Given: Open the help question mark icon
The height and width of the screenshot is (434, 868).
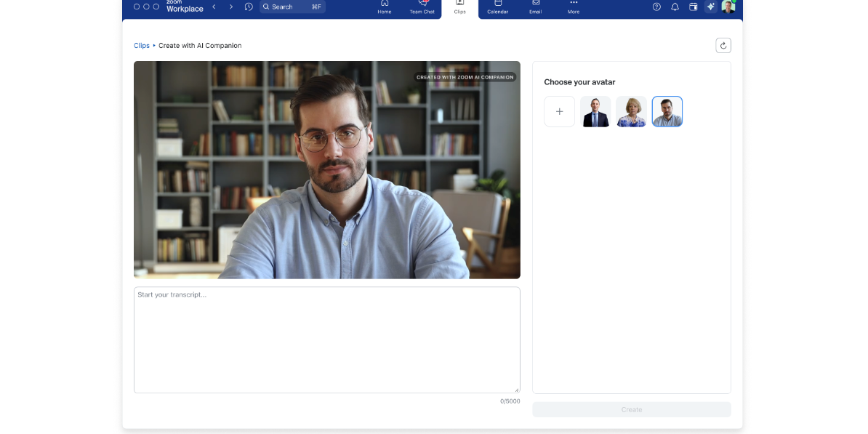Looking at the screenshot, I should pos(656,7).
